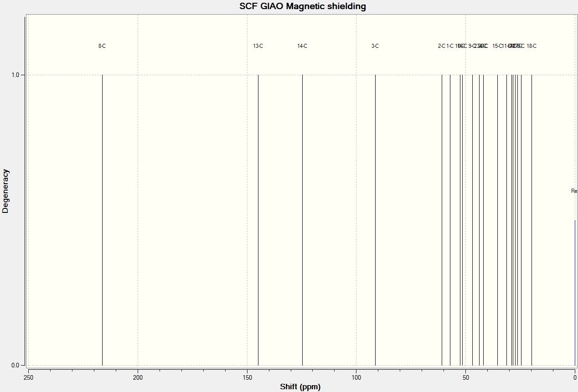
Task: Pick the peak line near 216 ppm
Action: [102, 220]
